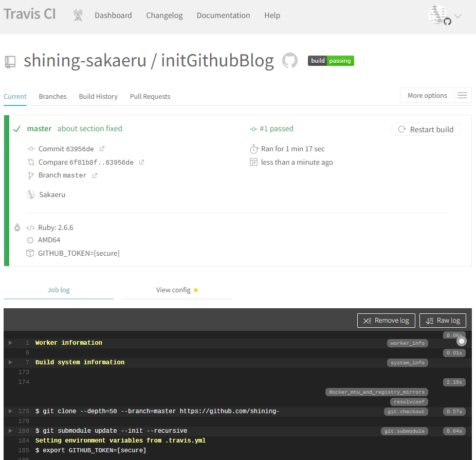Click the hamburger menu icon beside More options
The height and width of the screenshot is (460, 476).
(463, 95)
